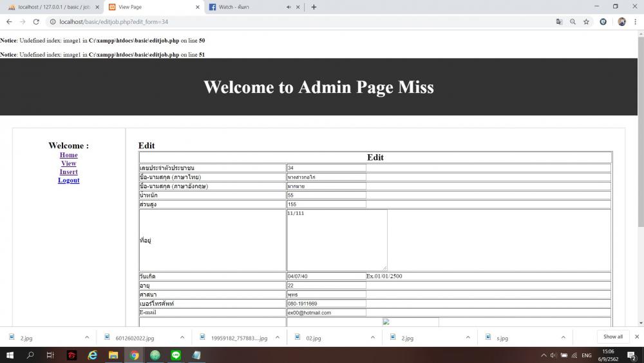644x363 pixels.
Task: Mute the Facebook Watch tab audio icon
Action: click(289, 7)
